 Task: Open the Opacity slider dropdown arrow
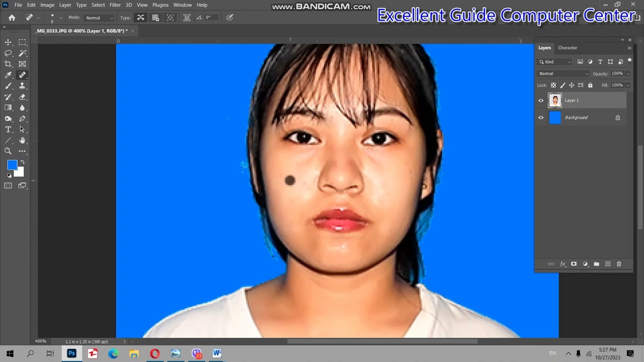[x=628, y=74]
